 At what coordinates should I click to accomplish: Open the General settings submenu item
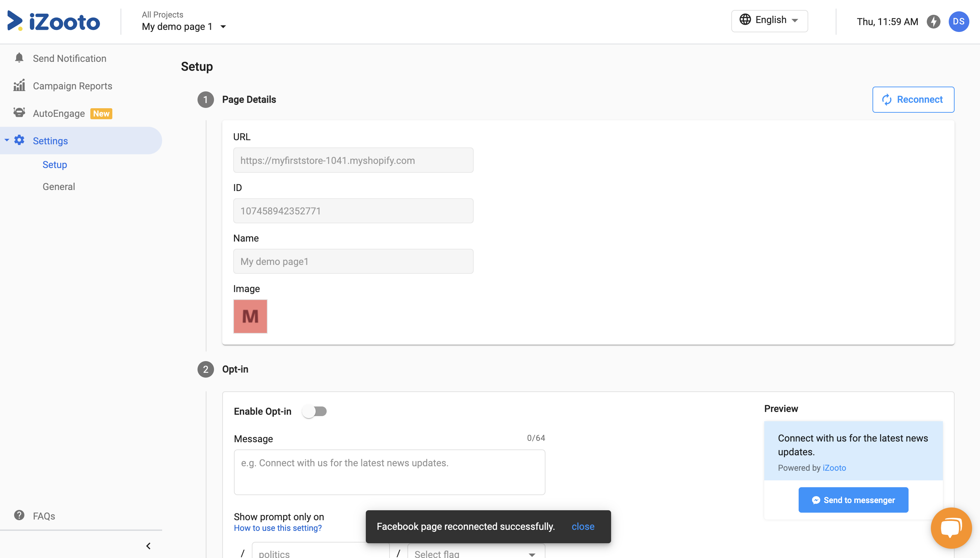[x=59, y=187]
